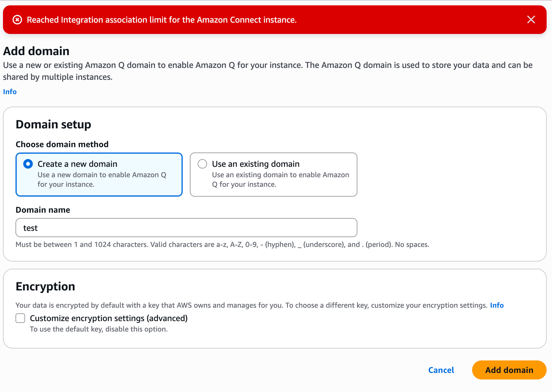Select the Create a new domain radio button
This screenshot has width=552, height=392.
point(28,164)
